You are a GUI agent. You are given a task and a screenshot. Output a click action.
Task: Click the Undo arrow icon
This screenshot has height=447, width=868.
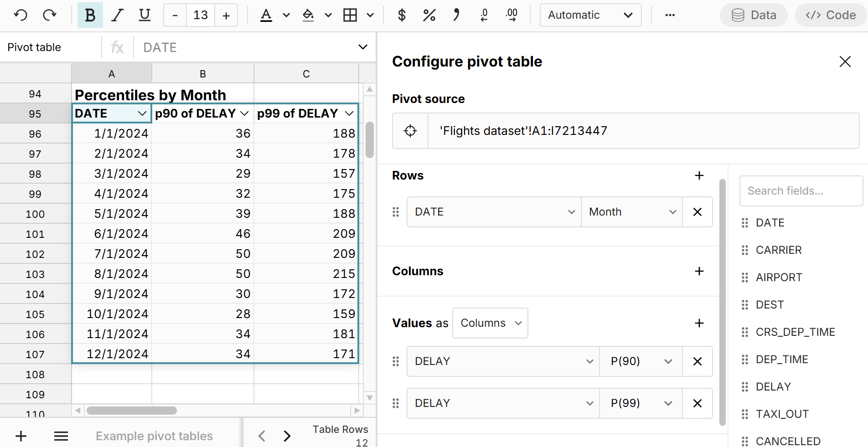21,15
